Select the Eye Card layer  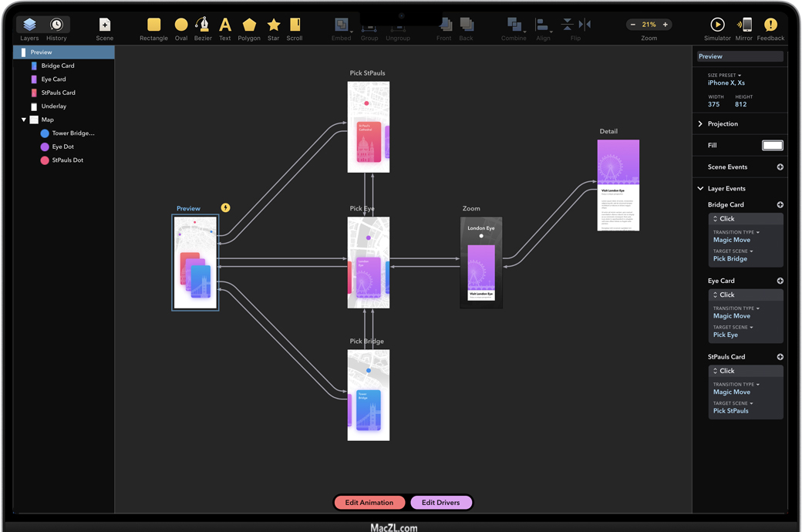(x=53, y=79)
